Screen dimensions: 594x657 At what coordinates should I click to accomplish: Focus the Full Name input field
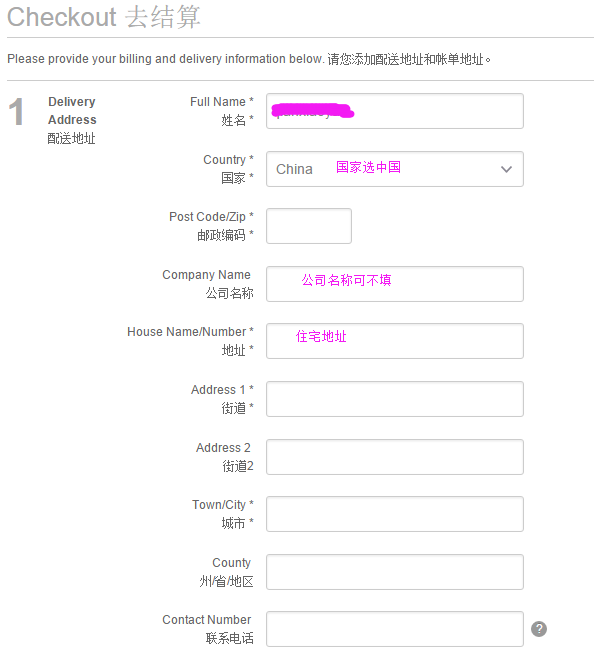click(395, 111)
